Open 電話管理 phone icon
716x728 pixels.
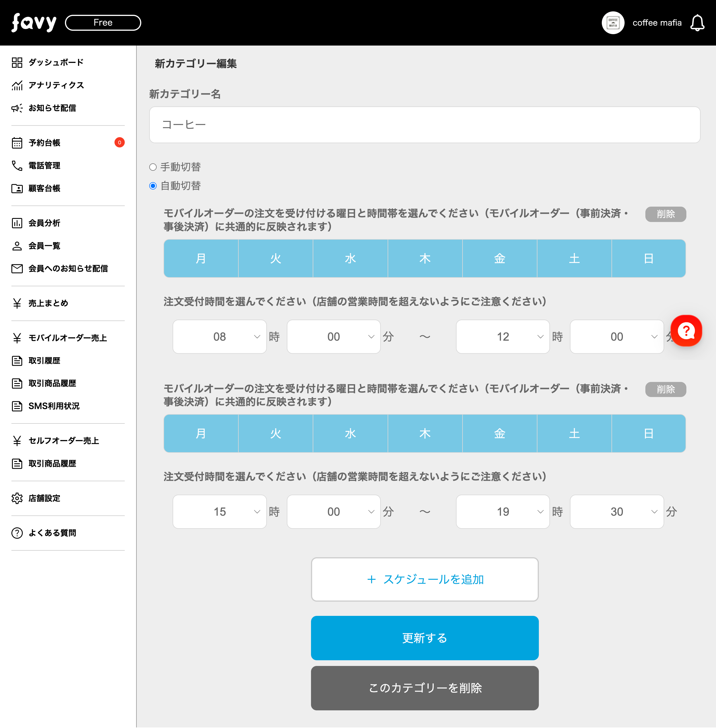pos(17,165)
